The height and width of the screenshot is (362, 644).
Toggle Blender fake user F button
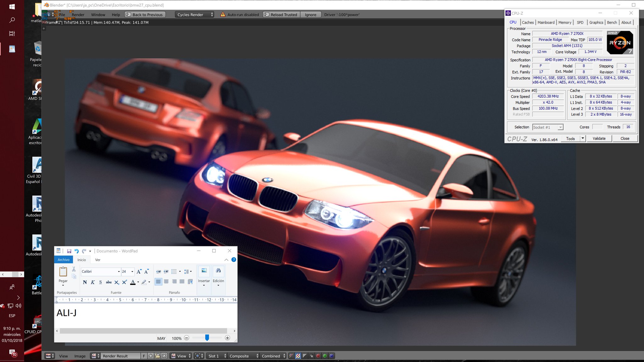(144, 356)
